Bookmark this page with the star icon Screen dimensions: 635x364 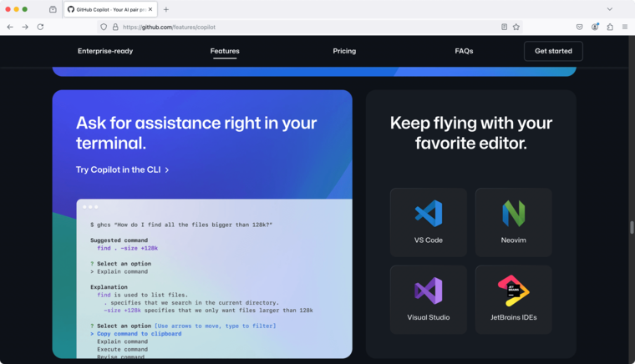(516, 27)
